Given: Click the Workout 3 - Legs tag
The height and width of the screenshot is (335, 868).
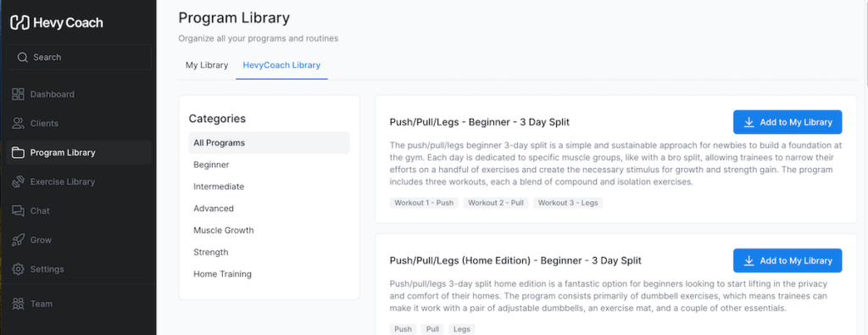Looking at the screenshot, I should tap(568, 203).
